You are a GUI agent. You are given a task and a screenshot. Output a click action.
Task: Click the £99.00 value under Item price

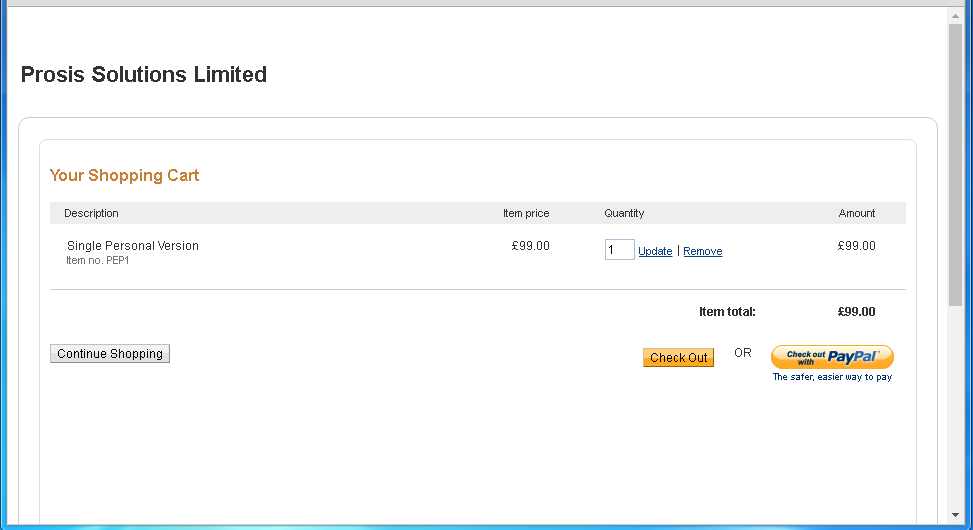point(531,246)
